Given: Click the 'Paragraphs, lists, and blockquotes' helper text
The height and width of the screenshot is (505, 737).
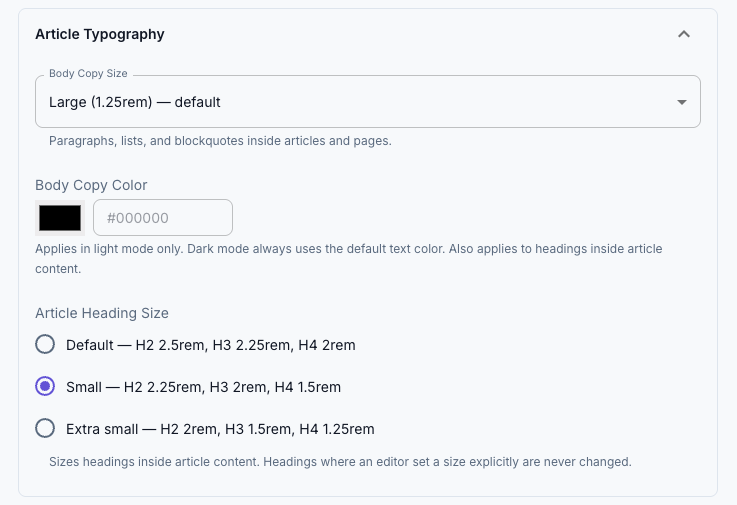Looking at the screenshot, I should pyautogui.click(x=220, y=141).
